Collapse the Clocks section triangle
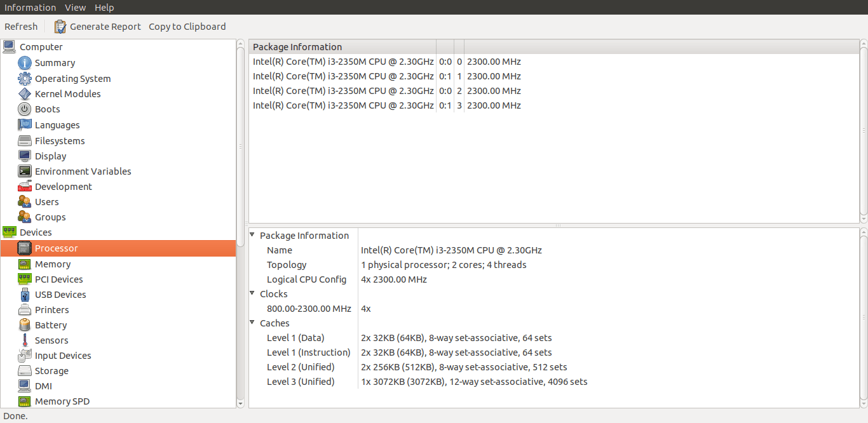This screenshot has width=868, height=423. tap(252, 294)
